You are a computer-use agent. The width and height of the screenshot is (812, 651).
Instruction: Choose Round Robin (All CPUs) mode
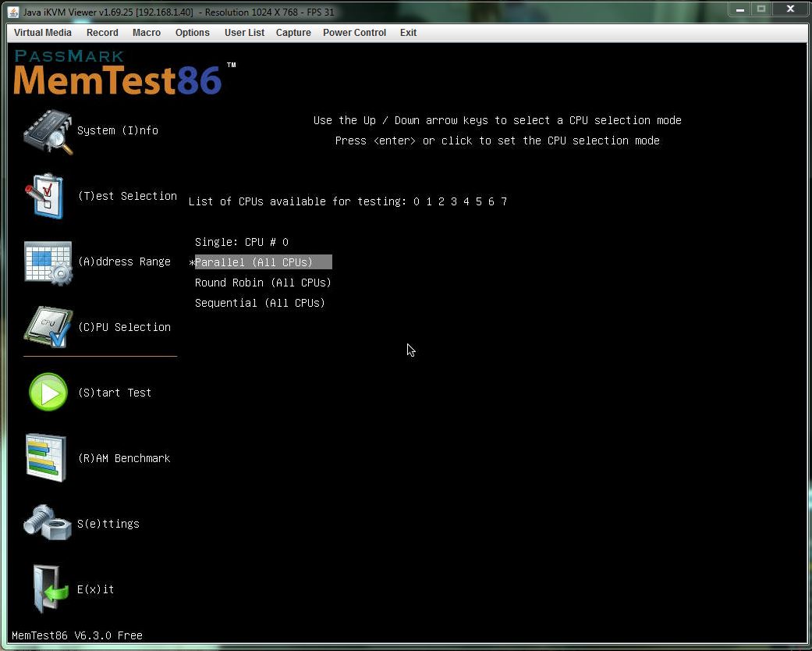click(263, 283)
